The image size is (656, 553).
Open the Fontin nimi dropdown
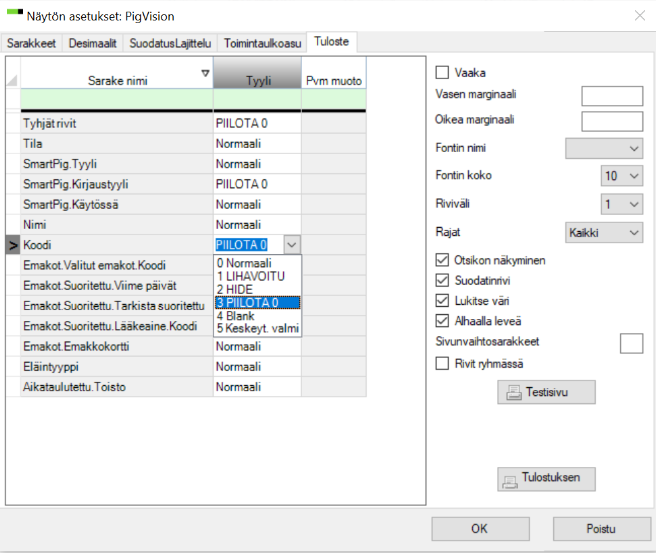pos(604,148)
